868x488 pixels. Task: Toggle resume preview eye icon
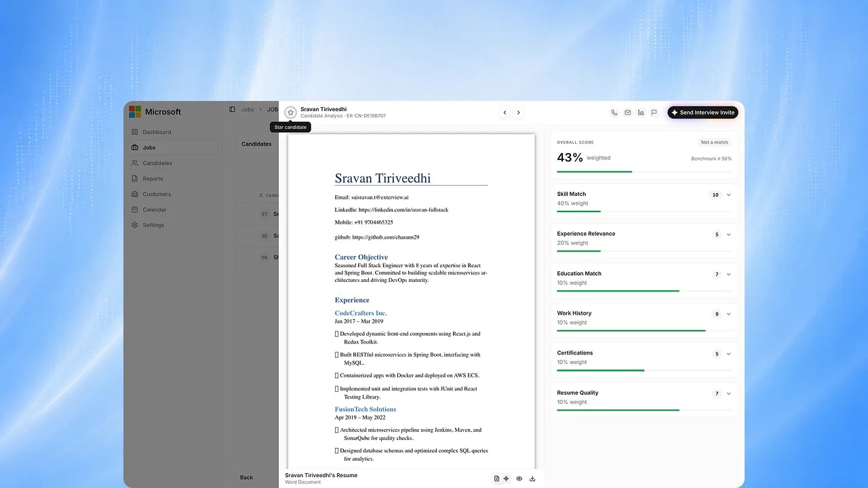[519, 479]
